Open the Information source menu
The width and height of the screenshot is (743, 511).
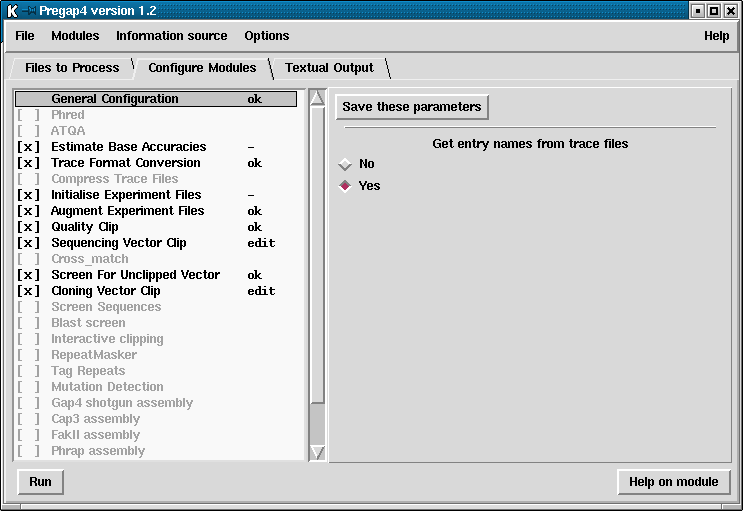point(171,36)
